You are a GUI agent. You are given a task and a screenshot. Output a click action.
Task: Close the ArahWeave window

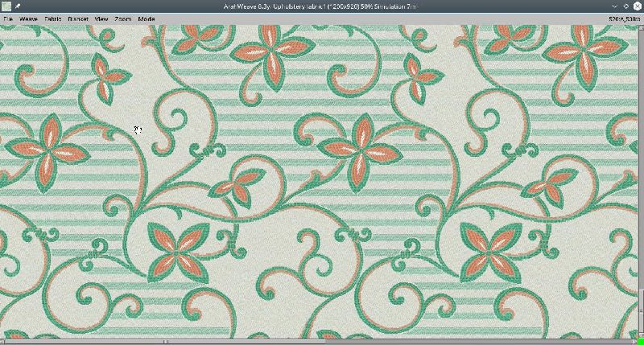[x=638, y=6]
